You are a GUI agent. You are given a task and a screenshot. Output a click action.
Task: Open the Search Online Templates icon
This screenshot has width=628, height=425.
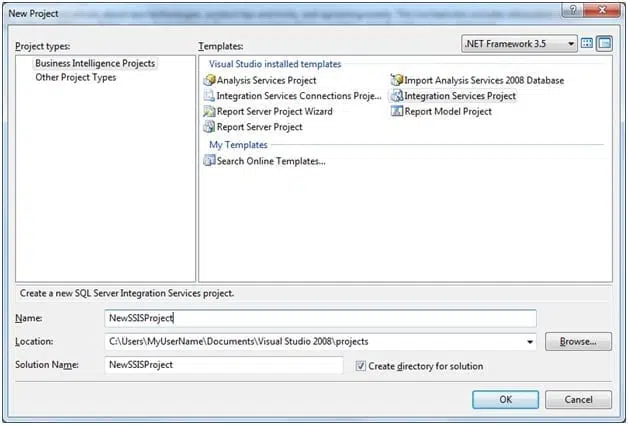209,161
